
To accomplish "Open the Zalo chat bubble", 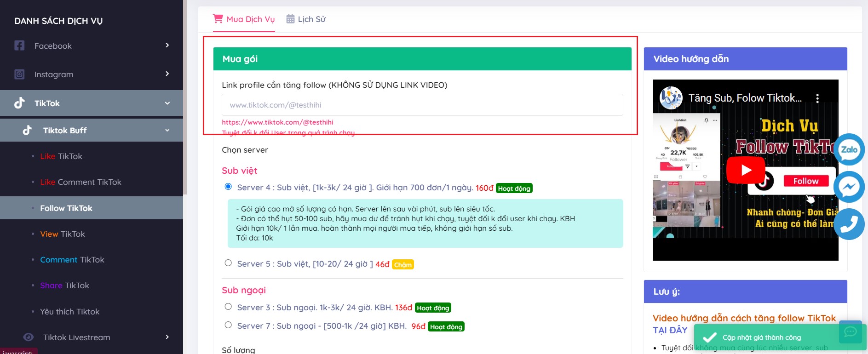I will [849, 149].
